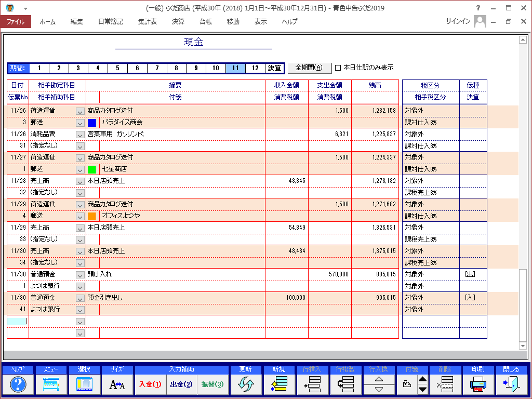Create a new entry with the 新規 icon
This screenshot has height=399, width=532.
[x=279, y=384]
